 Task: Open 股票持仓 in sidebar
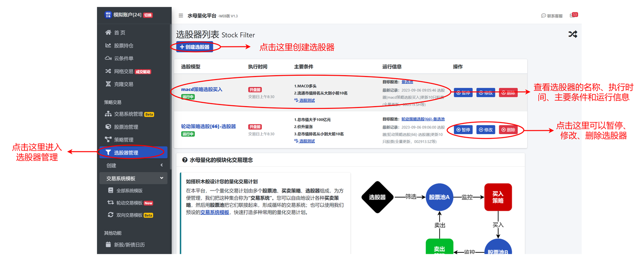coord(123,46)
